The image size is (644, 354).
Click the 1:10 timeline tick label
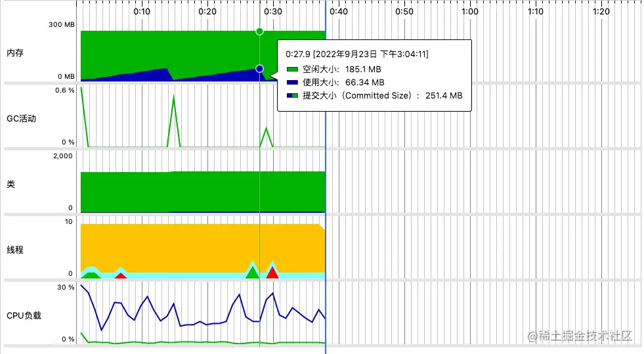pyautogui.click(x=536, y=12)
